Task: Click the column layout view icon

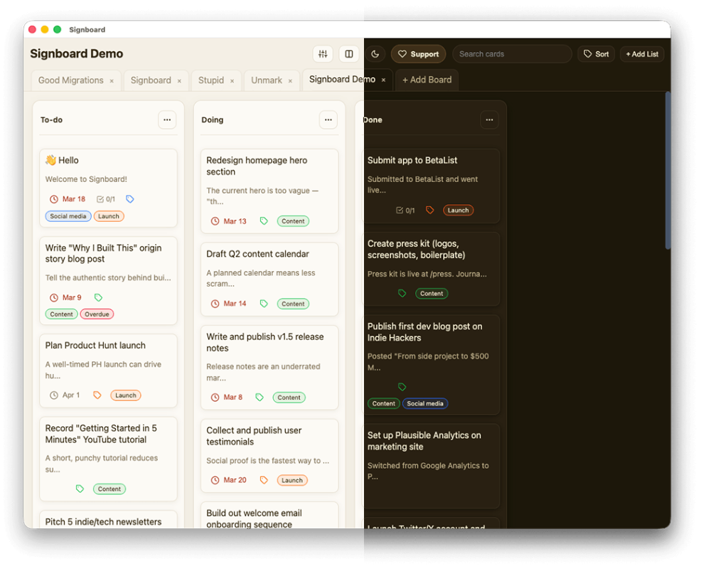Action: 348,54
